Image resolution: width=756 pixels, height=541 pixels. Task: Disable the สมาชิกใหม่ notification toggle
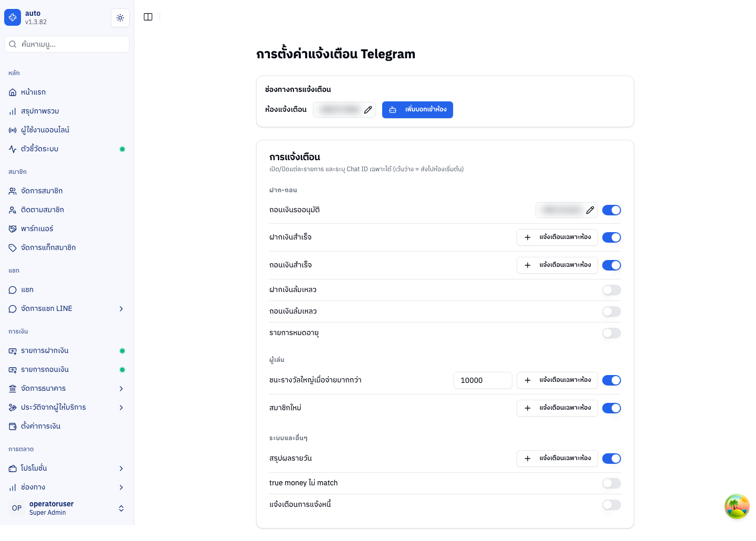[x=612, y=408]
